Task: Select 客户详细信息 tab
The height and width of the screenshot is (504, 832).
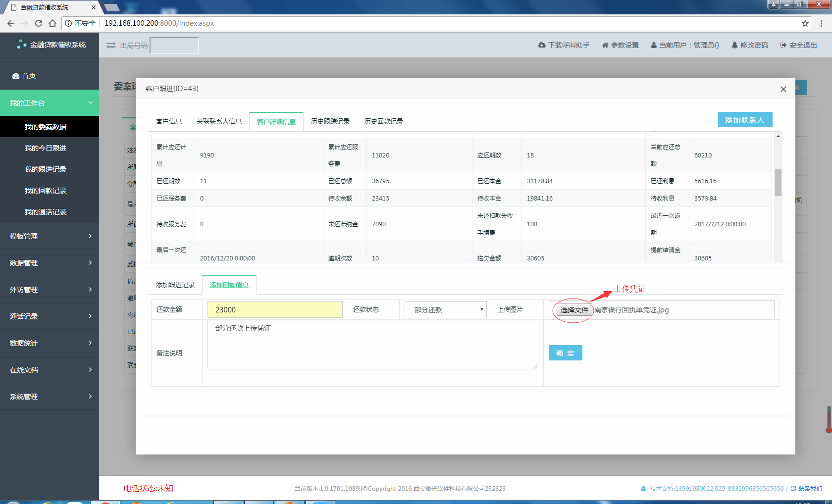Action: (x=276, y=122)
